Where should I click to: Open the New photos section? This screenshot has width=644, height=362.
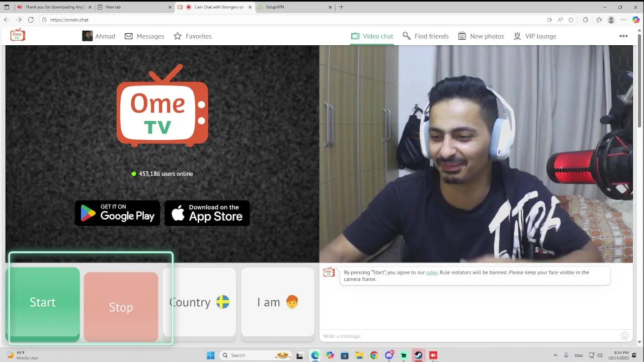[x=481, y=36]
